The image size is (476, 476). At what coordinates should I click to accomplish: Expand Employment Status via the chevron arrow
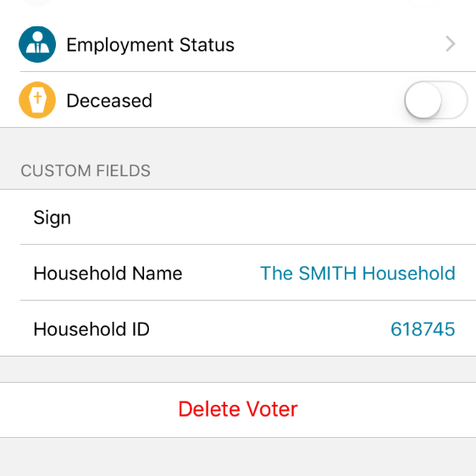pyautogui.click(x=451, y=44)
